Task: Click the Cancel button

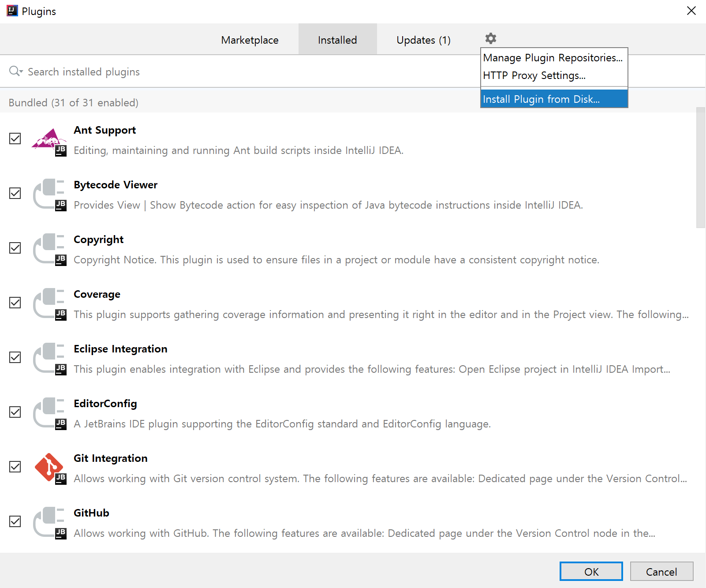Action: point(661,572)
